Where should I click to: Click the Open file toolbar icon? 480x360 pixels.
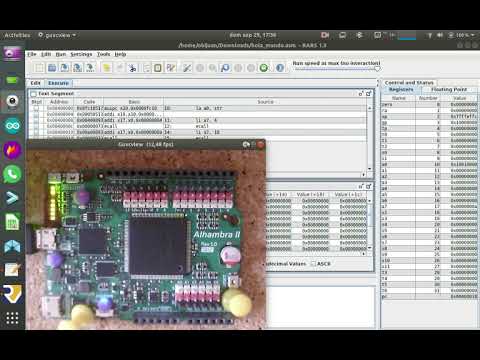[52, 68]
